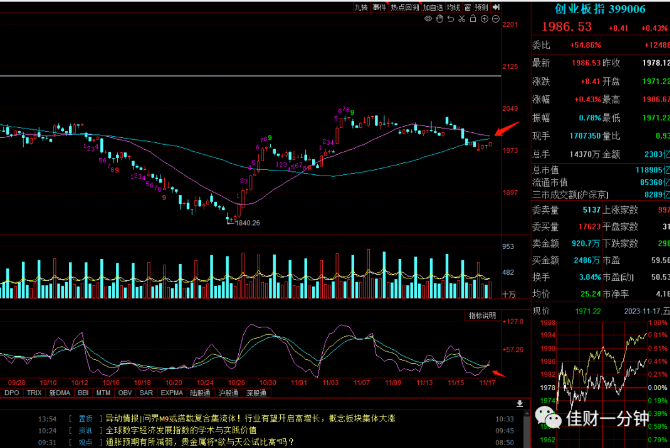Toggle the padlock lock icon
Screen dimensions: 670x448
pyautogui.click(x=473, y=18)
